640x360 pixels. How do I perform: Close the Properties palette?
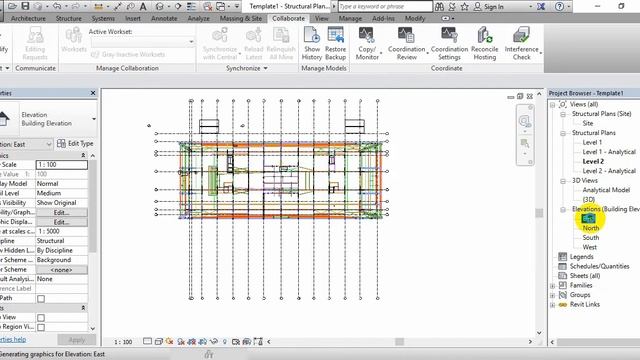[x=93, y=93]
